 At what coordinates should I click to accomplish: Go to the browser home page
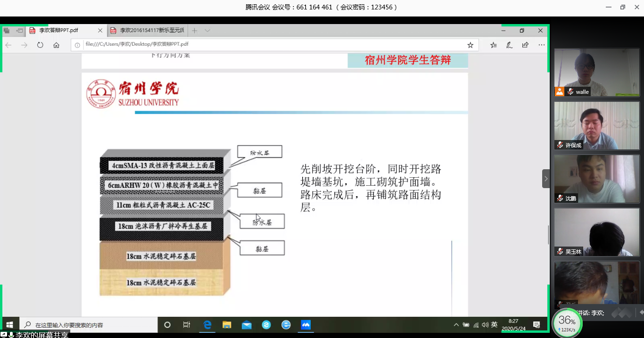click(x=56, y=45)
